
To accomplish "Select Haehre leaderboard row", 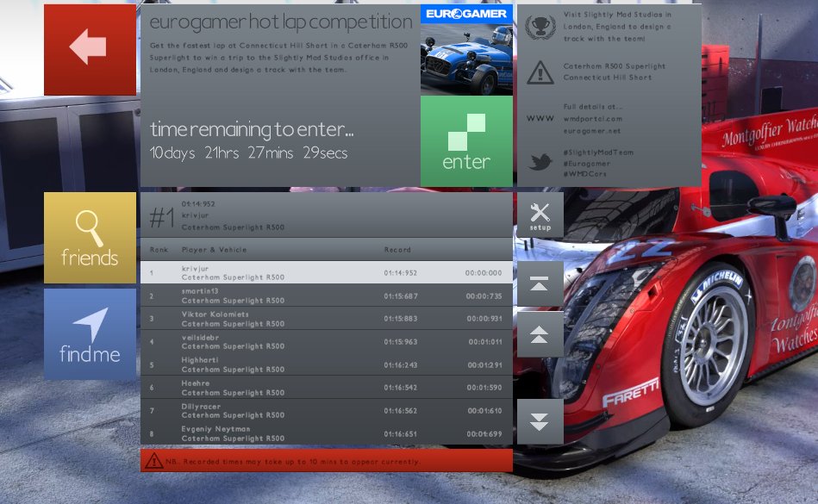I will click(327, 387).
